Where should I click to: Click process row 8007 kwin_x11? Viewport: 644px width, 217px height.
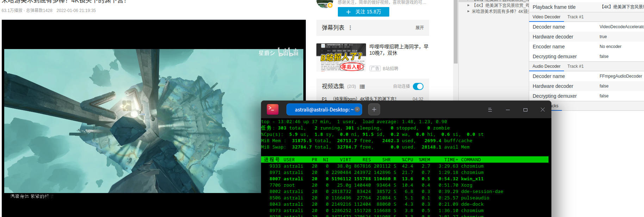tap(405, 179)
